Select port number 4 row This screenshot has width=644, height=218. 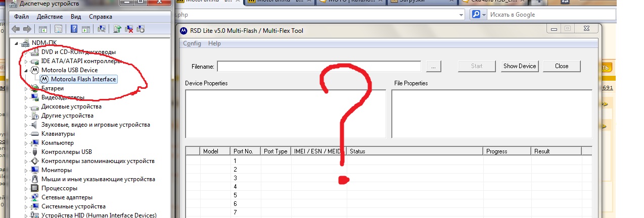pyautogui.click(x=389, y=186)
